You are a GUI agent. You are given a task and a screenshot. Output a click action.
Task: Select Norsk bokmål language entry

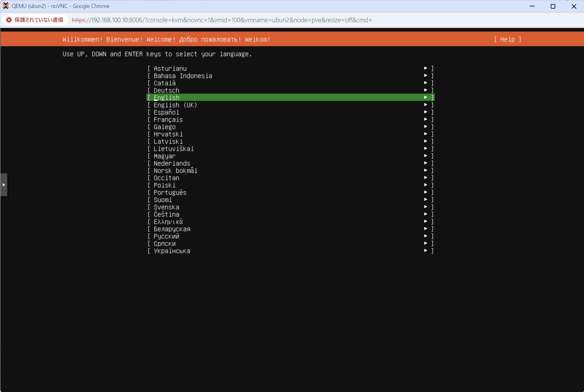click(x=175, y=171)
